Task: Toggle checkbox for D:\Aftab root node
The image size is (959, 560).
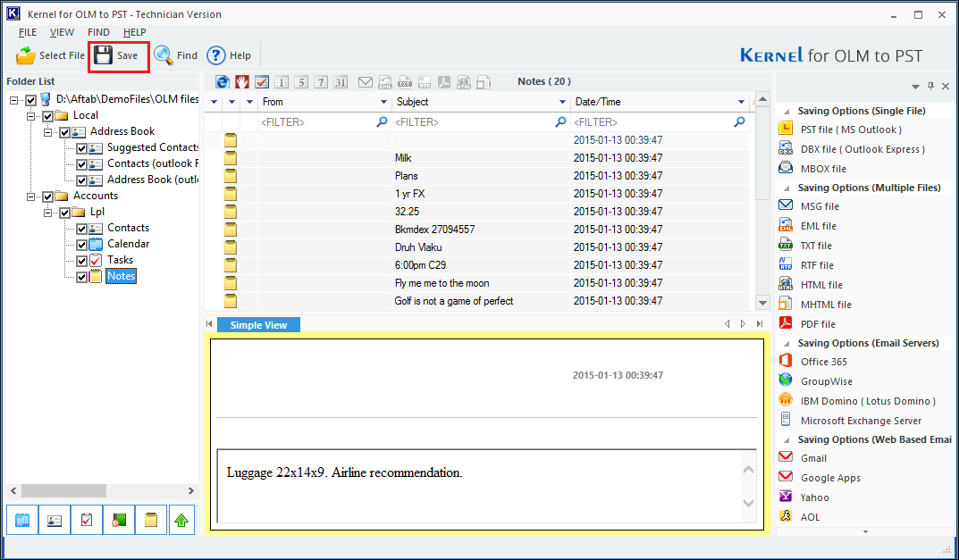Action: pyautogui.click(x=31, y=100)
